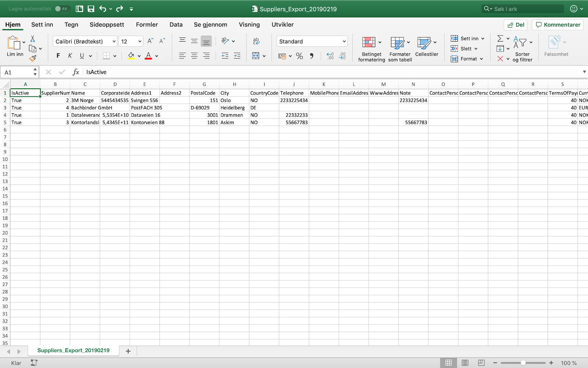Image resolution: width=588 pixels, height=368 pixels.
Task: Increase font size with the large A icon
Action: pyautogui.click(x=150, y=41)
